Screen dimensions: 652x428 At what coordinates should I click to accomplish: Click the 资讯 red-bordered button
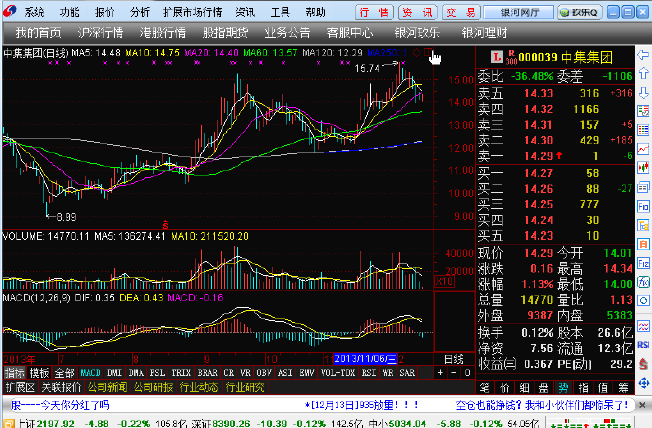tap(418, 12)
